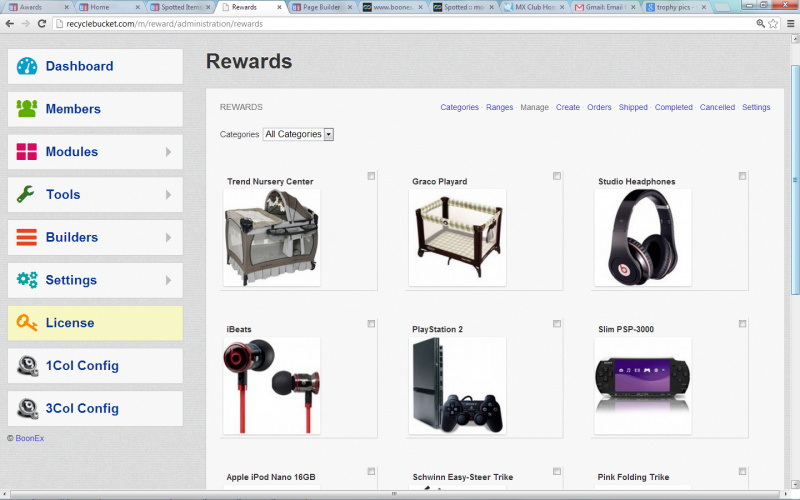This screenshot has height=500, width=800.
Task: Expand the Settings submenu arrow
Action: coord(168,280)
